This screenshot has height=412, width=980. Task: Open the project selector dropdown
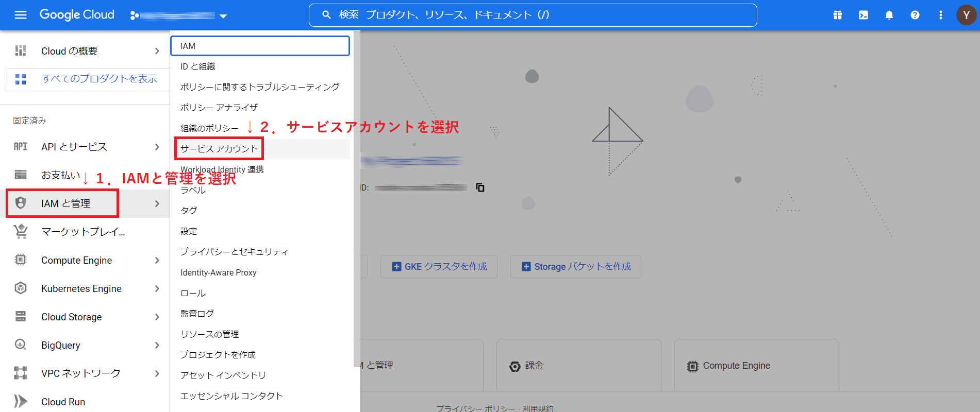178,16
